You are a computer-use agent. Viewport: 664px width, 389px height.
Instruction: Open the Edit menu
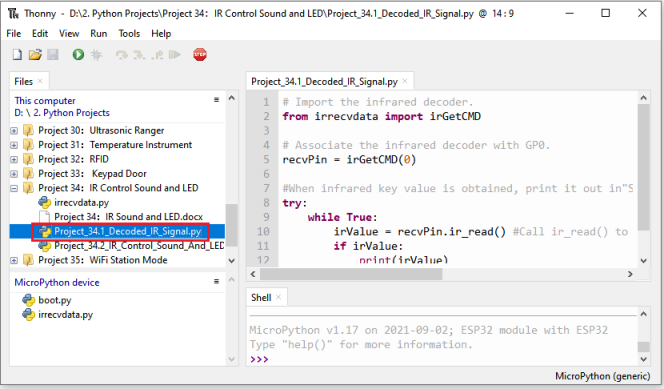pos(40,33)
